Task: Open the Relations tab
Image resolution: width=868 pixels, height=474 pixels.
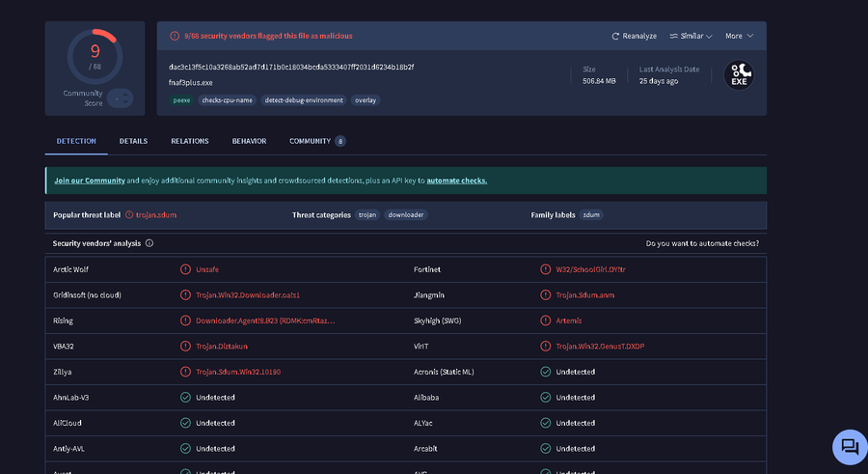Action: click(x=190, y=141)
